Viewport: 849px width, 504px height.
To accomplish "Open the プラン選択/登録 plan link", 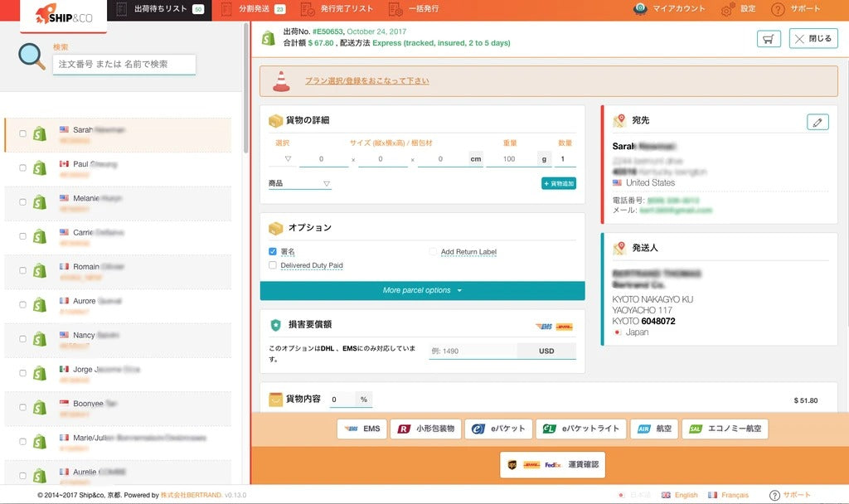I will pos(366,81).
